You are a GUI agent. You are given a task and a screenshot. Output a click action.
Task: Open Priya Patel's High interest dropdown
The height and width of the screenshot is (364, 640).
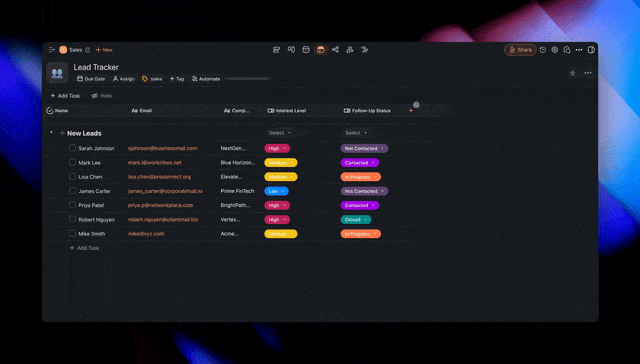click(x=277, y=205)
